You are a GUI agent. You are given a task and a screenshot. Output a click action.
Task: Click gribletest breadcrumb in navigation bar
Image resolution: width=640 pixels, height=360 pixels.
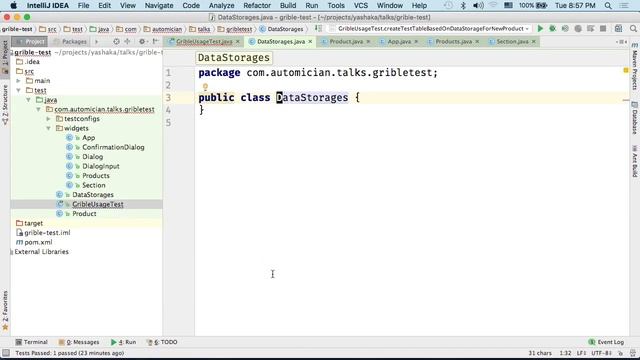[239, 29]
